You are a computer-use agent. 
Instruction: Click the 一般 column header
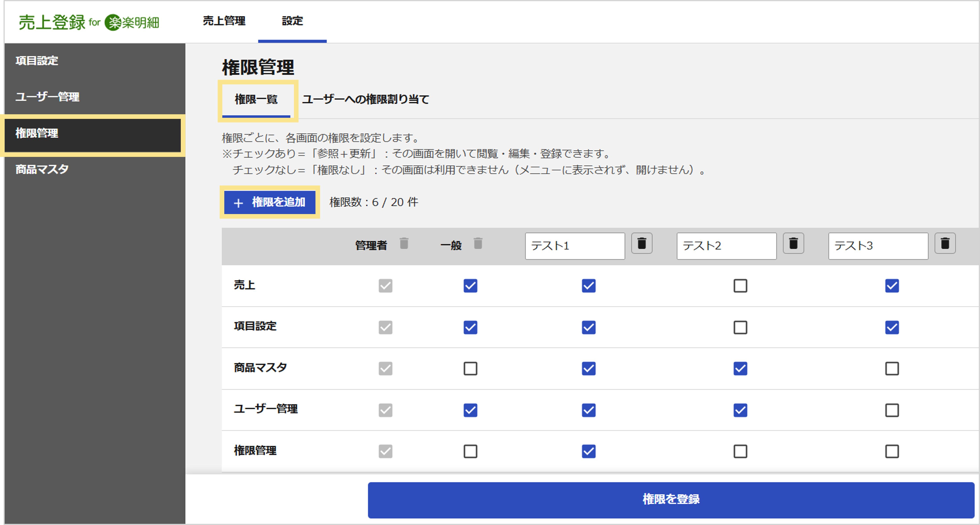[451, 246]
